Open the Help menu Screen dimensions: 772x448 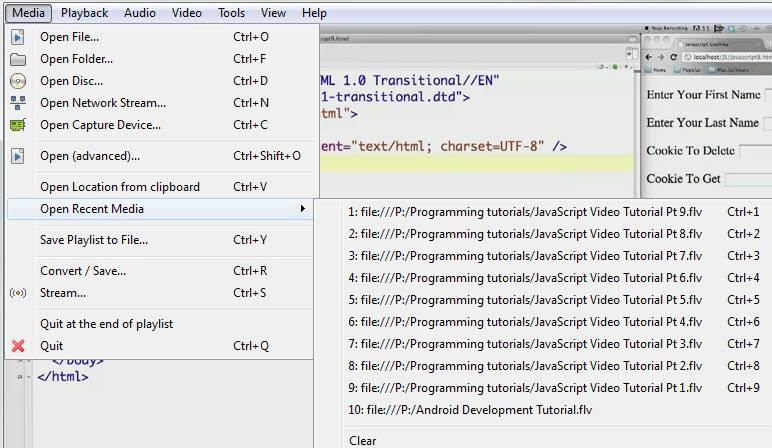click(314, 13)
